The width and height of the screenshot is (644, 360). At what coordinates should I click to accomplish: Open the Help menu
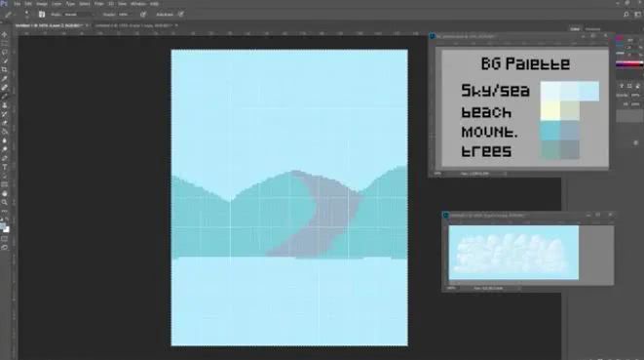155,4
